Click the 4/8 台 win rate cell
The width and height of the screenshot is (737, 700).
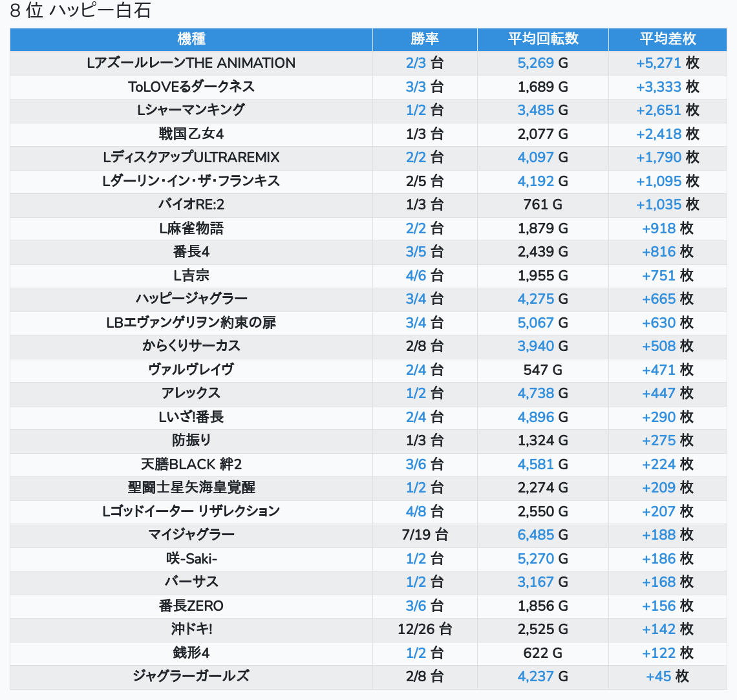(425, 511)
